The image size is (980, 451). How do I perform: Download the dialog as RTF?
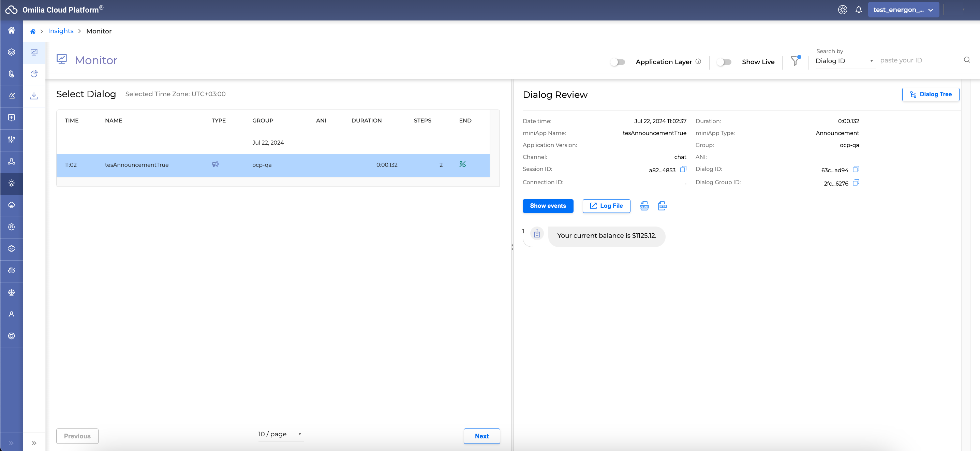[662, 206]
